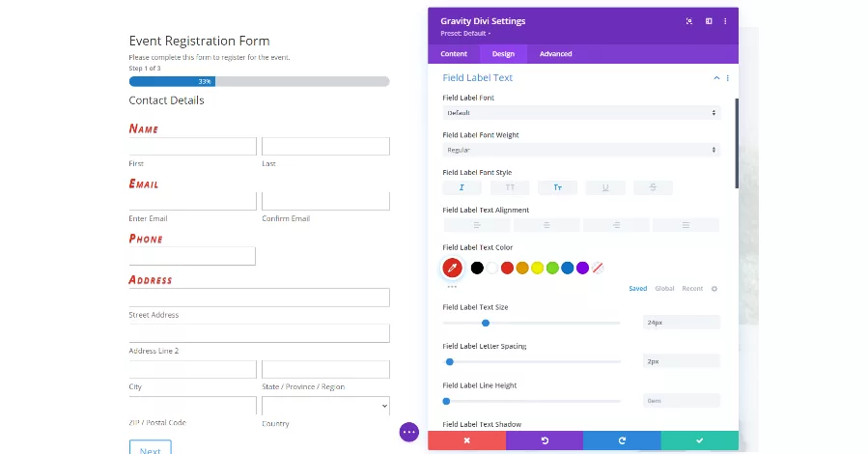Click the Next button on the form
The width and height of the screenshot is (868, 454).
(x=150, y=447)
